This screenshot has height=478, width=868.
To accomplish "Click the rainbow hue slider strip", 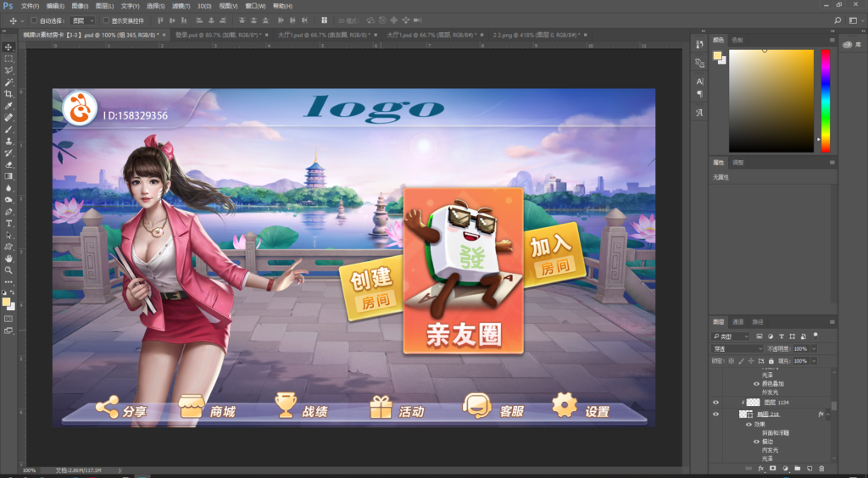I will [x=826, y=100].
